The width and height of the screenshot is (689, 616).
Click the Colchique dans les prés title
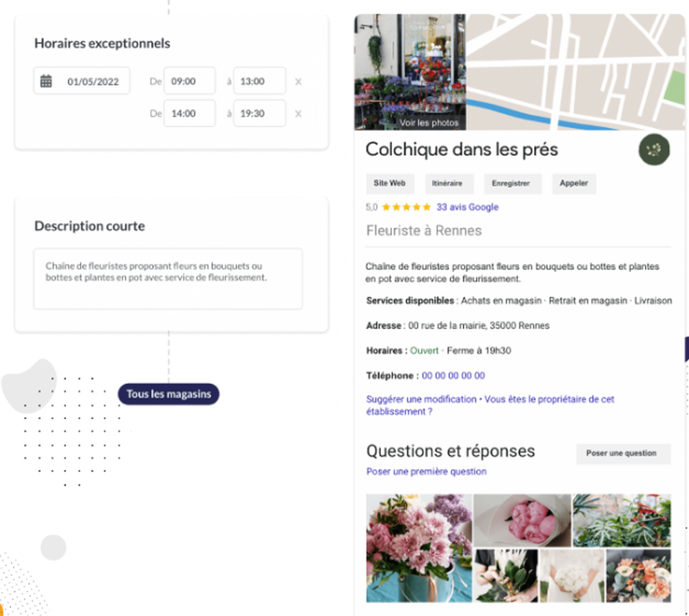pos(462,150)
